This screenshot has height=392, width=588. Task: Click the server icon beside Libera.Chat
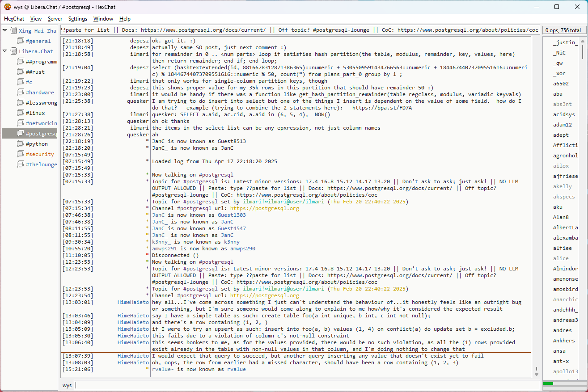click(x=13, y=51)
